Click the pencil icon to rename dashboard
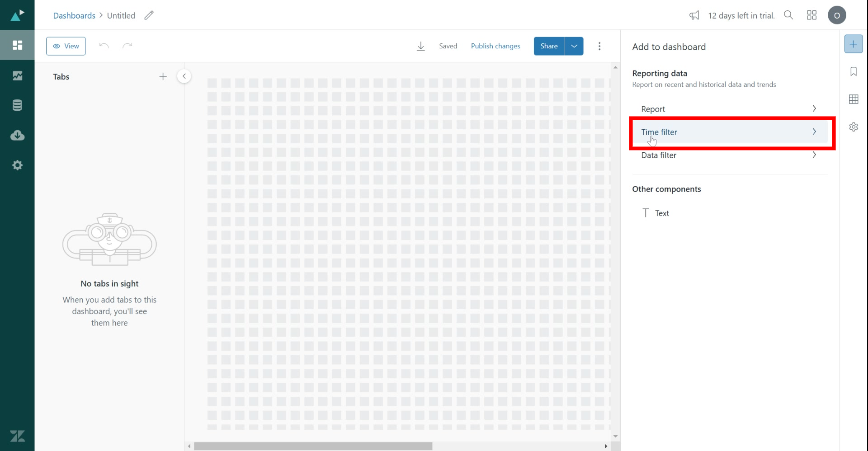 point(149,15)
